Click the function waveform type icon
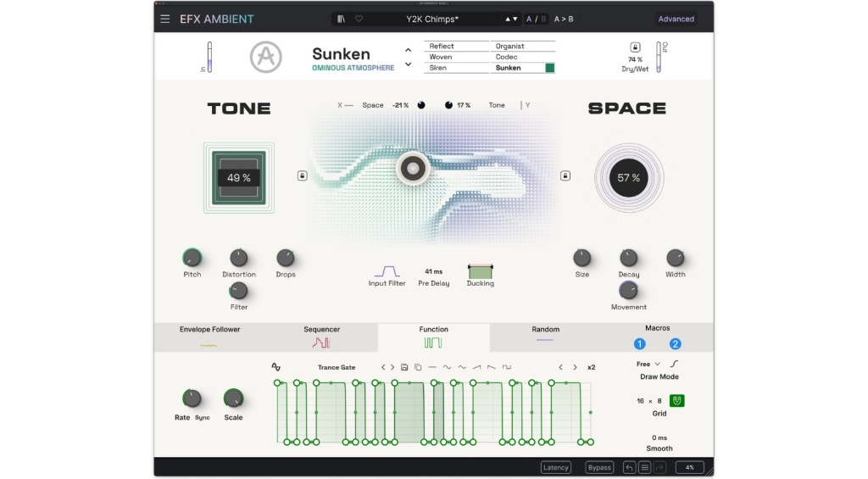The height and width of the screenshot is (479, 868). click(275, 367)
